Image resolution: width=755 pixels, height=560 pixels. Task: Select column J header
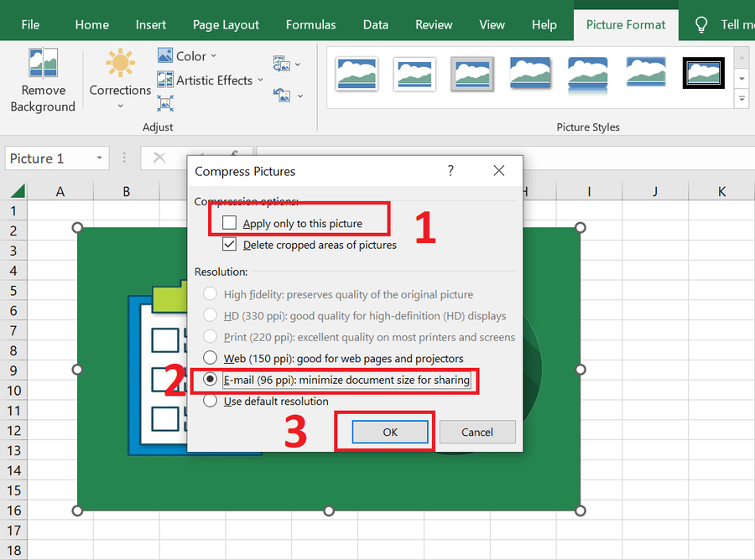pyautogui.click(x=655, y=191)
